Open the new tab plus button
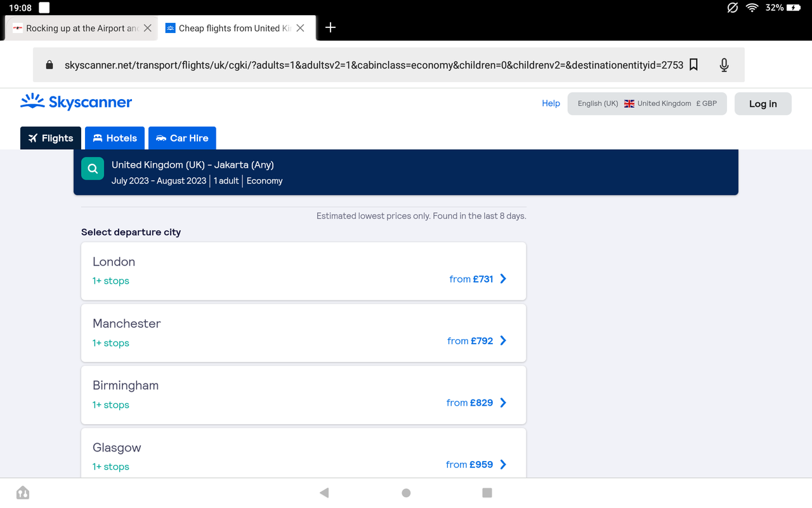The width and height of the screenshot is (812, 508). tap(330, 27)
